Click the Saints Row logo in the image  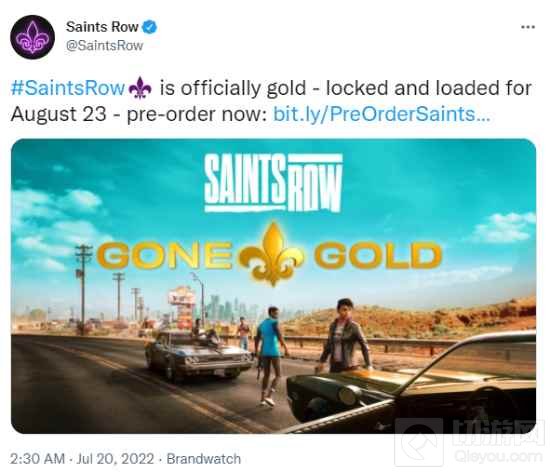click(273, 183)
